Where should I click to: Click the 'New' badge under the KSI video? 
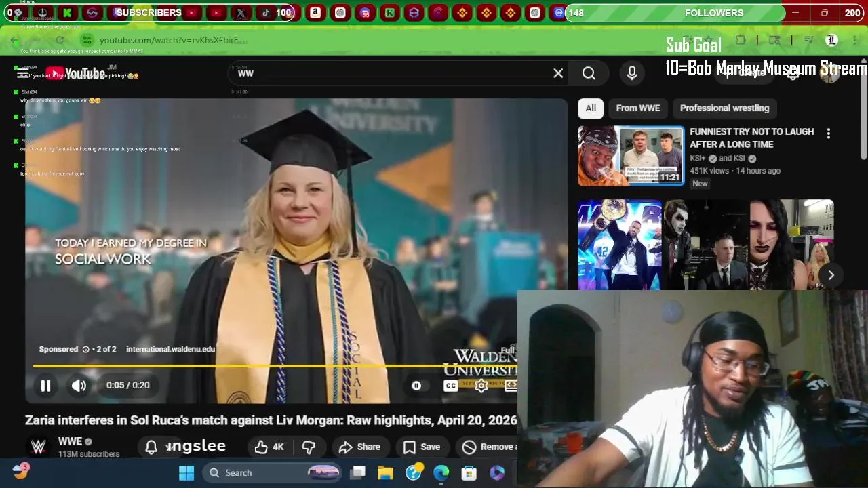[700, 184]
